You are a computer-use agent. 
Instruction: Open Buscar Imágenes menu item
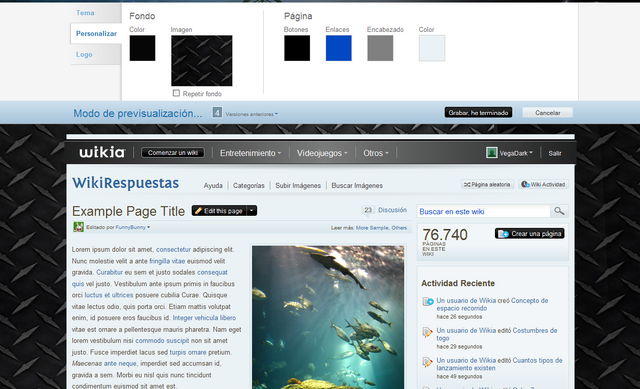pos(357,186)
